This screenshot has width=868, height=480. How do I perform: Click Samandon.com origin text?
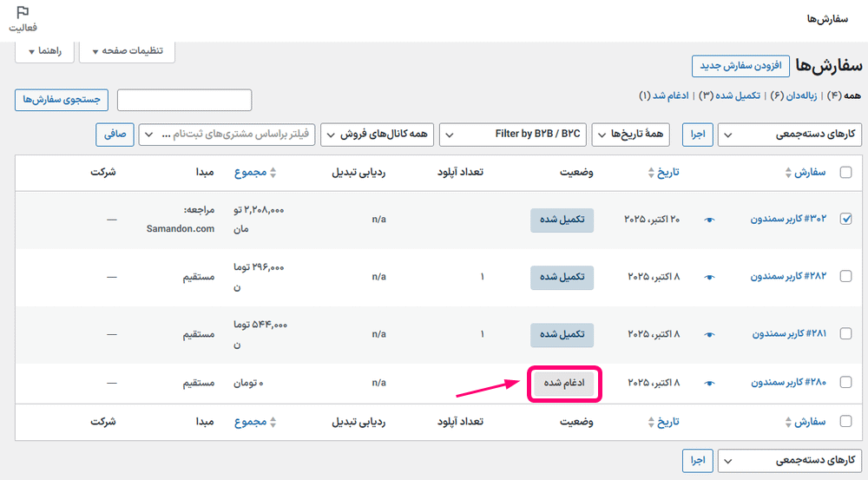pyautogui.click(x=181, y=228)
